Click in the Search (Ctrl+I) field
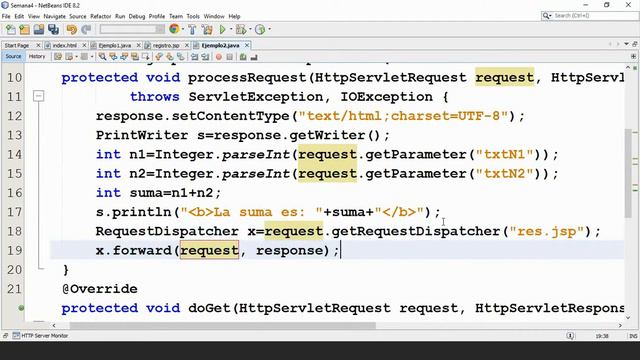The height and width of the screenshot is (360, 640). (595, 16)
